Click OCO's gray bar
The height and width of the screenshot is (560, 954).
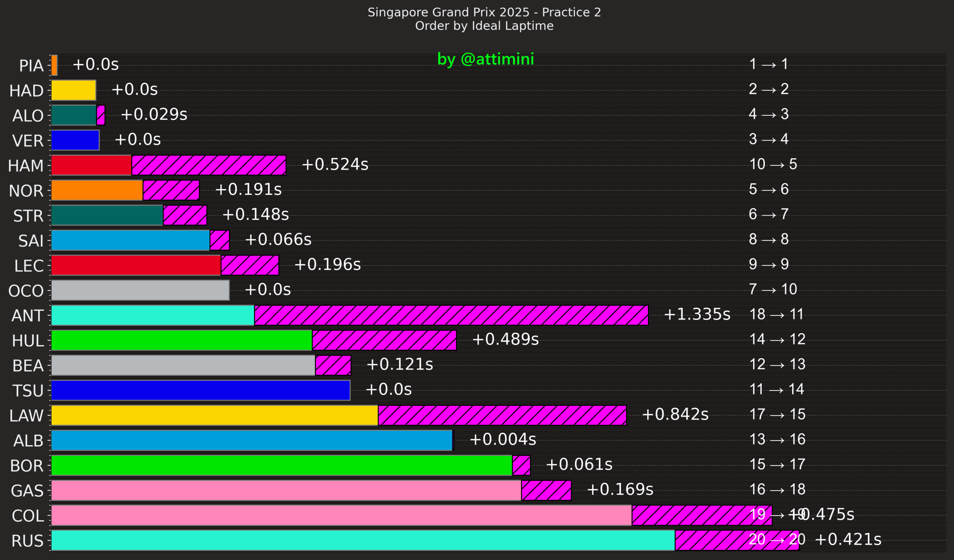140,290
